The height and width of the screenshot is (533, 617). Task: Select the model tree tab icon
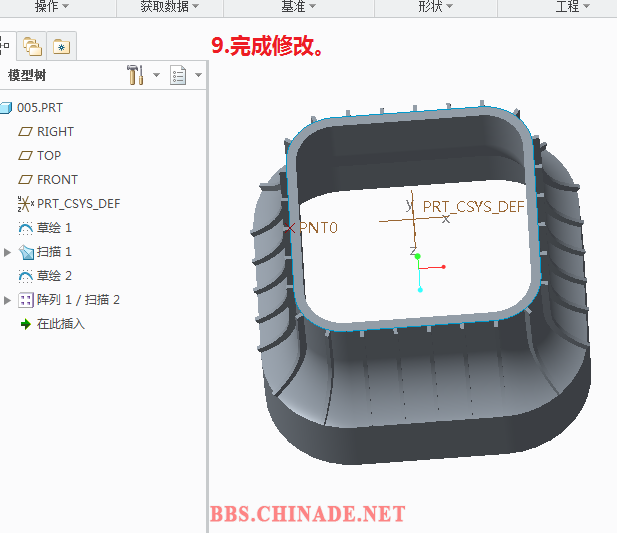point(5,46)
